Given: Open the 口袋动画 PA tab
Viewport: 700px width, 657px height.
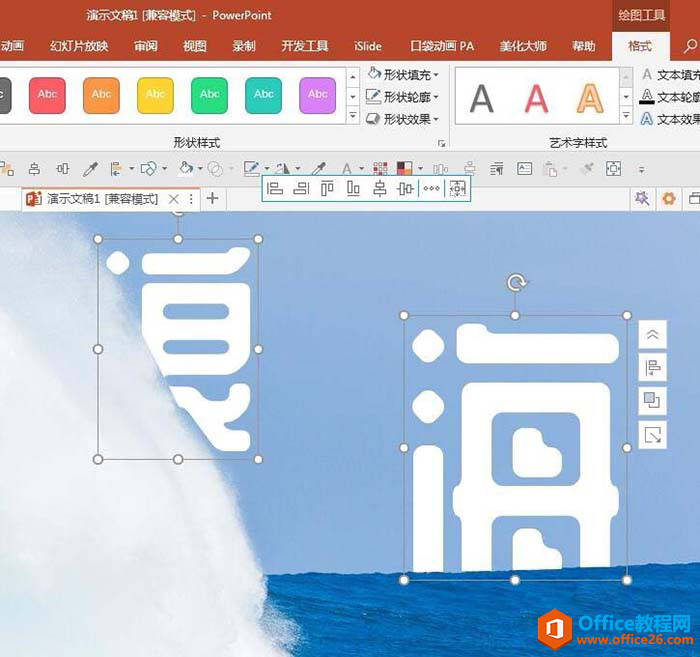Looking at the screenshot, I should [x=442, y=46].
